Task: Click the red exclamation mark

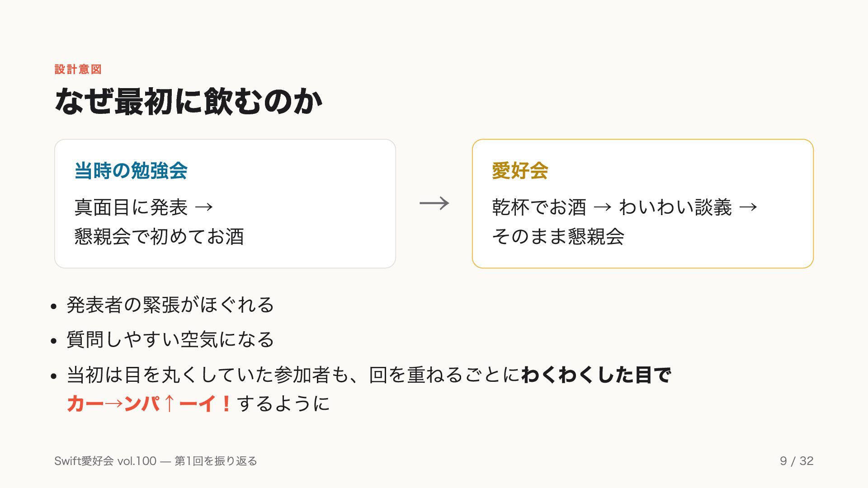Action: point(226,403)
